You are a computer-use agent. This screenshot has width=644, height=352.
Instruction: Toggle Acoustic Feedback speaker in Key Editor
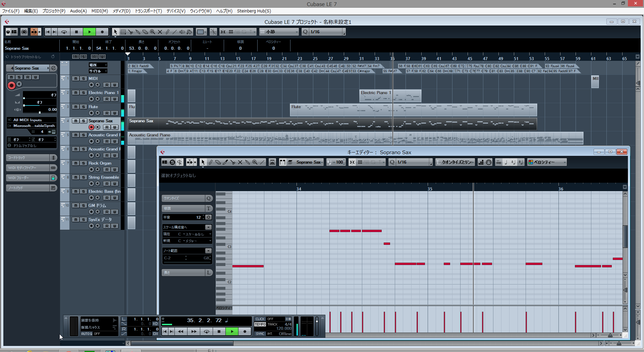click(x=180, y=162)
